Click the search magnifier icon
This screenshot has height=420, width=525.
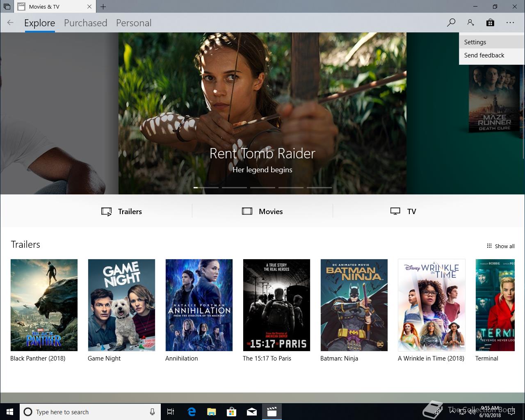[451, 23]
